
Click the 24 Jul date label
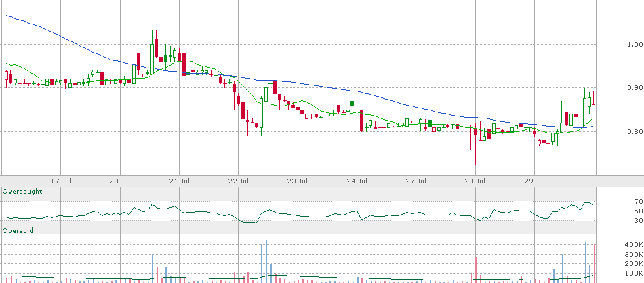click(358, 181)
